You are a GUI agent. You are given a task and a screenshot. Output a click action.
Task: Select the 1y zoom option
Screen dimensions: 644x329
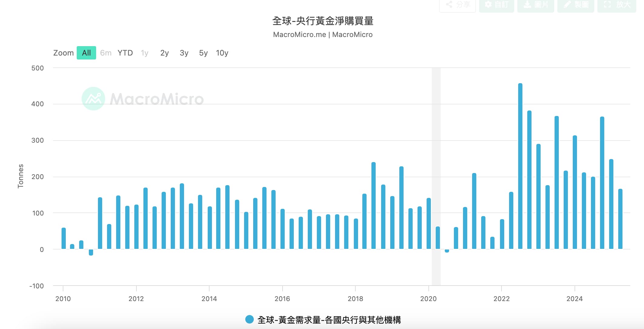pyautogui.click(x=144, y=53)
